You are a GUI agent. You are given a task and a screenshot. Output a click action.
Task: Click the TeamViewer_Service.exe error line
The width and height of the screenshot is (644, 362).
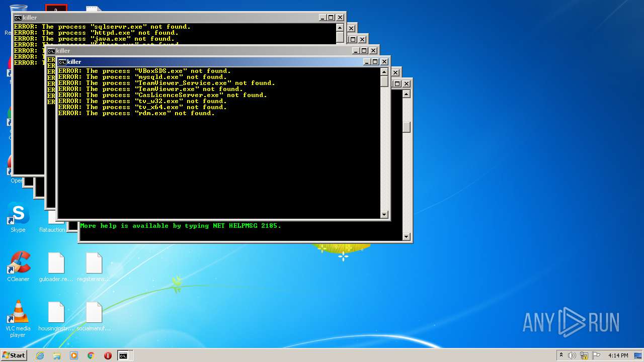[x=167, y=83]
